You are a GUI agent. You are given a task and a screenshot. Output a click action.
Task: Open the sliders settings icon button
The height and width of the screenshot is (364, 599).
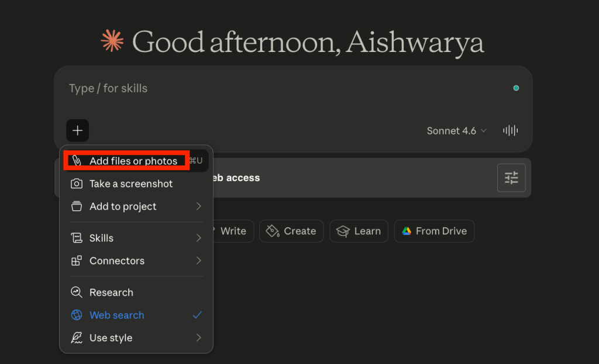(x=511, y=178)
